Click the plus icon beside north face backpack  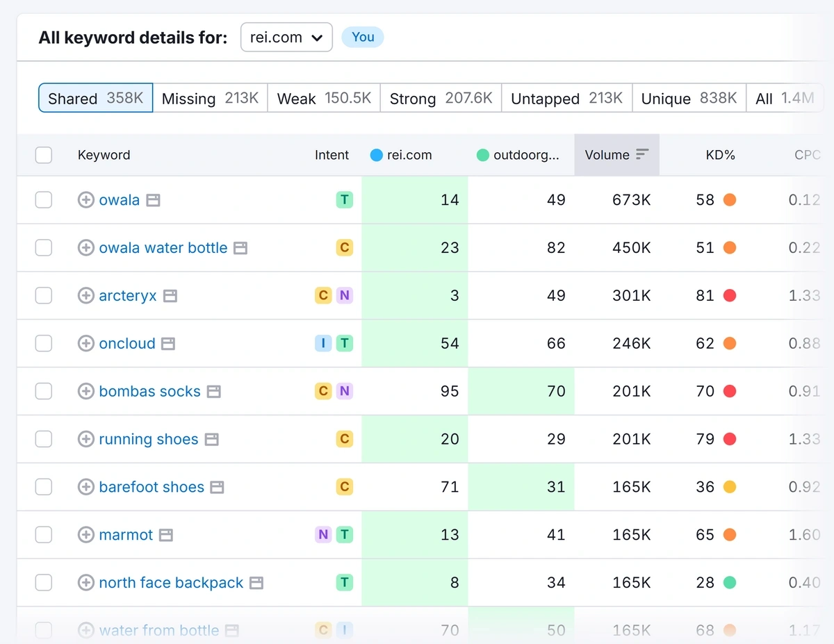click(85, 583)
